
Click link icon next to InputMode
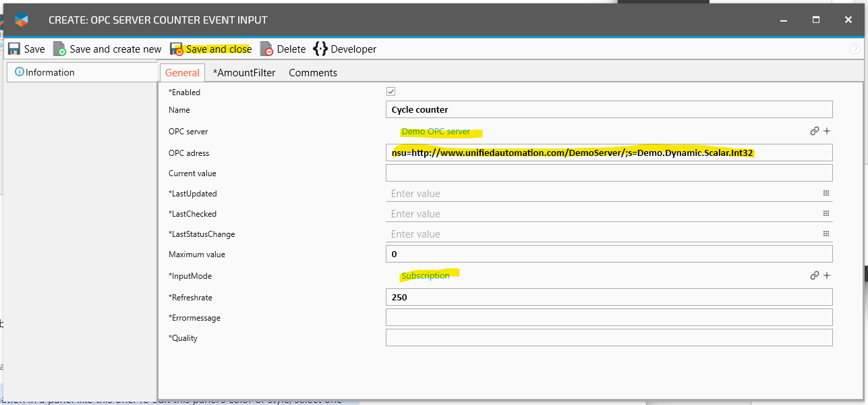[x=815, y=275]
